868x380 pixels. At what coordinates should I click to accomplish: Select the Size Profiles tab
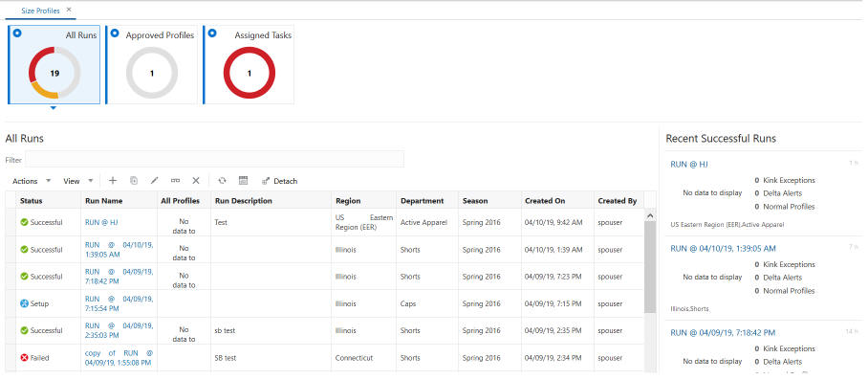tap(40, 11)
